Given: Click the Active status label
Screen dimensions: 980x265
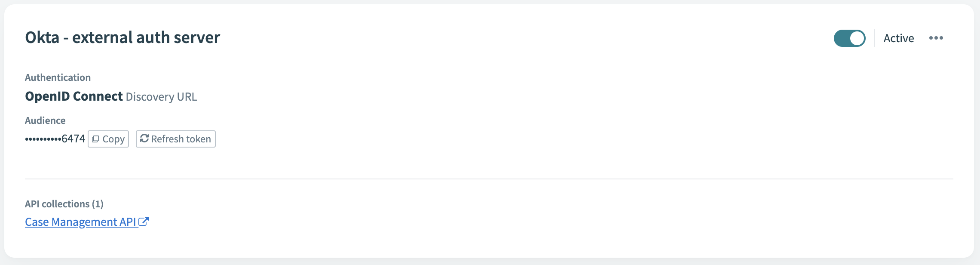Looking at the screenshot, I should click(898, 38).
